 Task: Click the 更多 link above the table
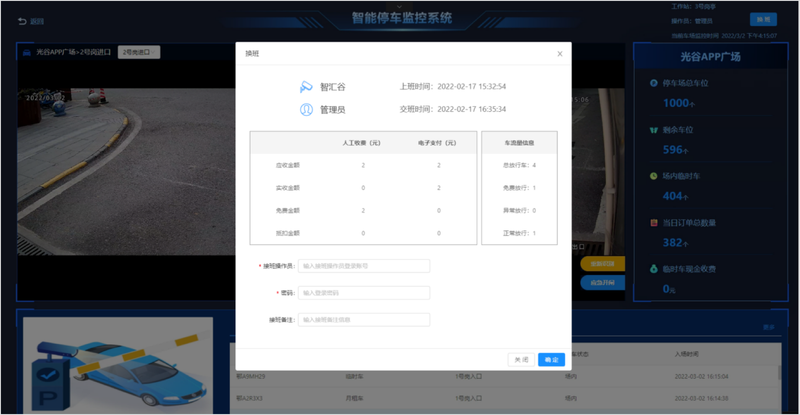point(769,327)
